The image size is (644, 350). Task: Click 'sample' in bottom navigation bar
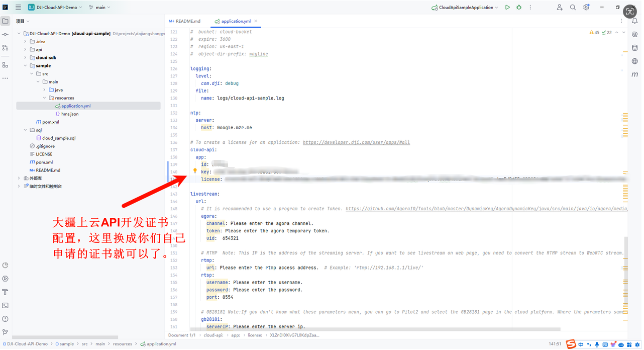tap(66, 344)
